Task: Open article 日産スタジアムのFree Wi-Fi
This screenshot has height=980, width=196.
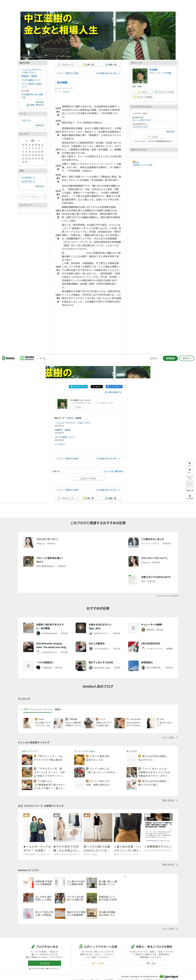Action: tap(156, 577)
